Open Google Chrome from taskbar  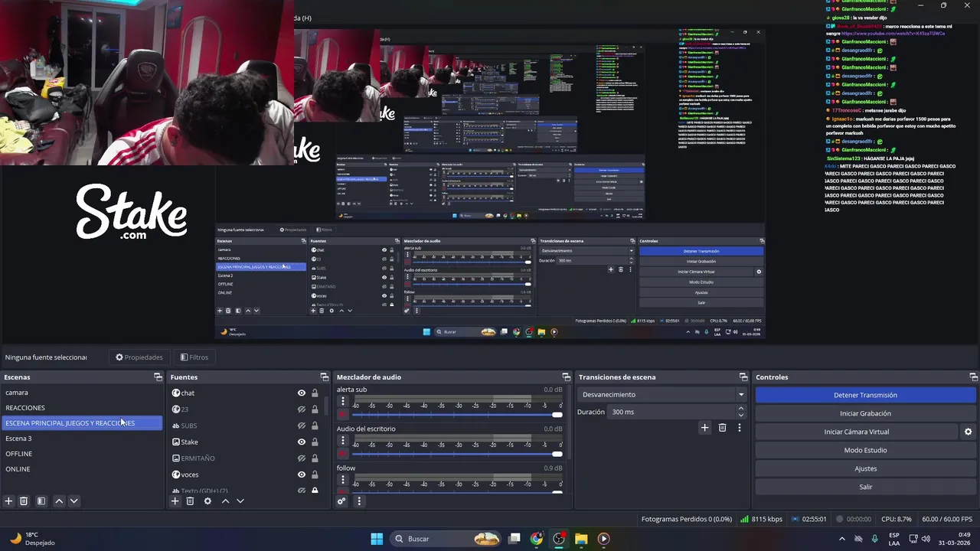click(537, 539)
